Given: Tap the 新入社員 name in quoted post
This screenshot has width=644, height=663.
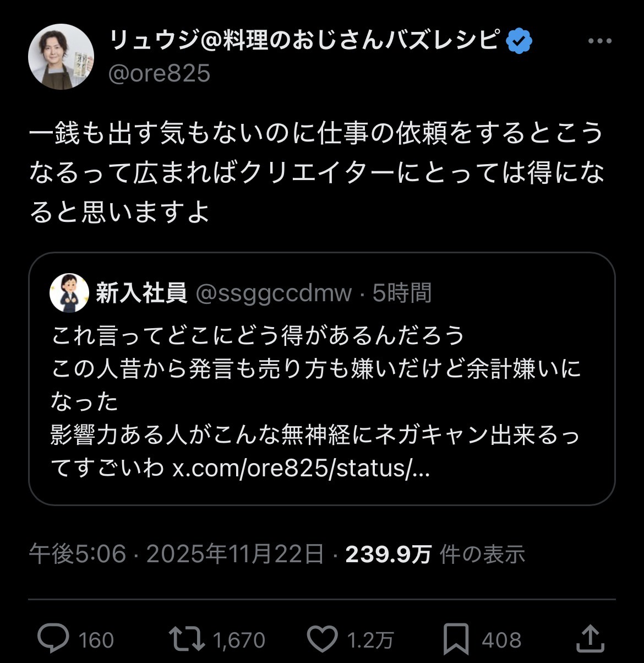Looking at the screenshot, I should click(141, 294).
